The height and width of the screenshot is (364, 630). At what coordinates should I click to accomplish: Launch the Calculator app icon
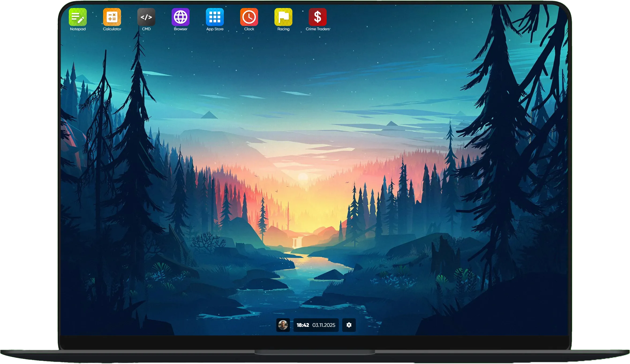point(112,17)
